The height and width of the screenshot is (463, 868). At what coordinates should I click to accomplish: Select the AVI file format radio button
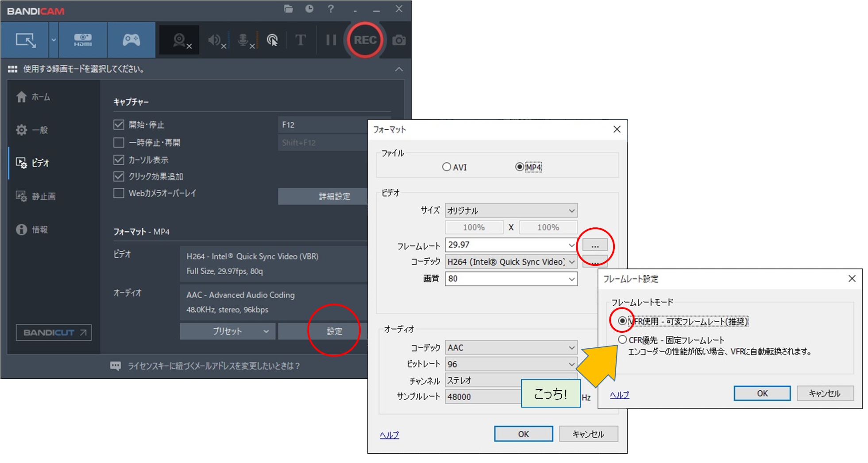(x=447, y=167)
